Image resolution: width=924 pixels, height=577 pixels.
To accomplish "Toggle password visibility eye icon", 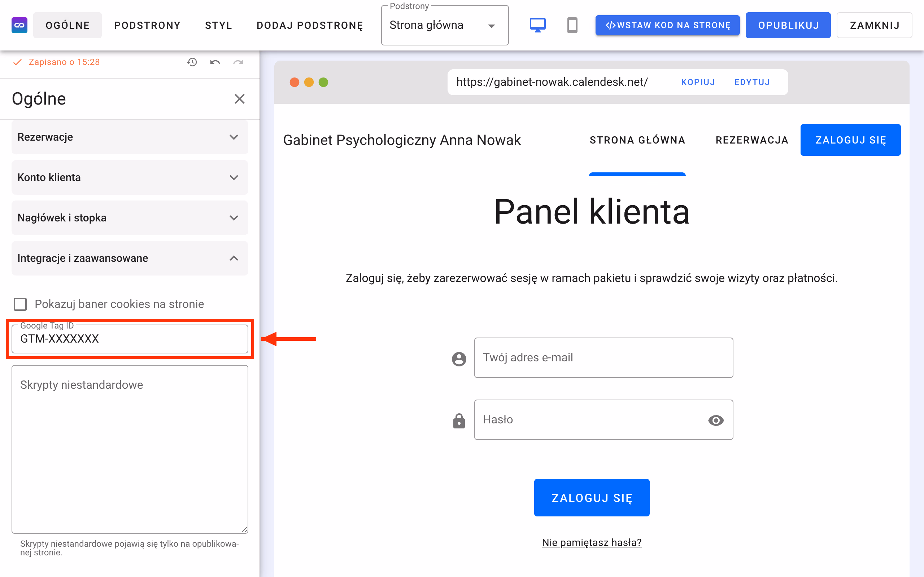I will 715,420.
